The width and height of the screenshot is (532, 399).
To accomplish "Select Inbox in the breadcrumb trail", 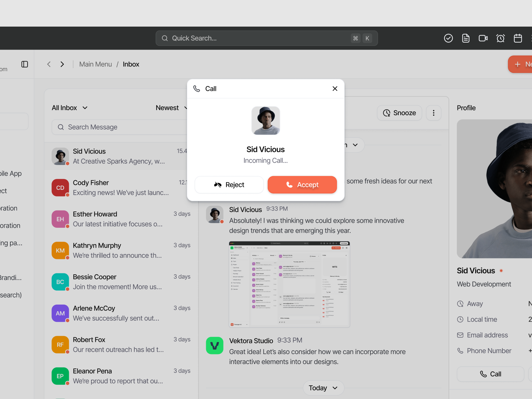I will click(x=131, y=64).
